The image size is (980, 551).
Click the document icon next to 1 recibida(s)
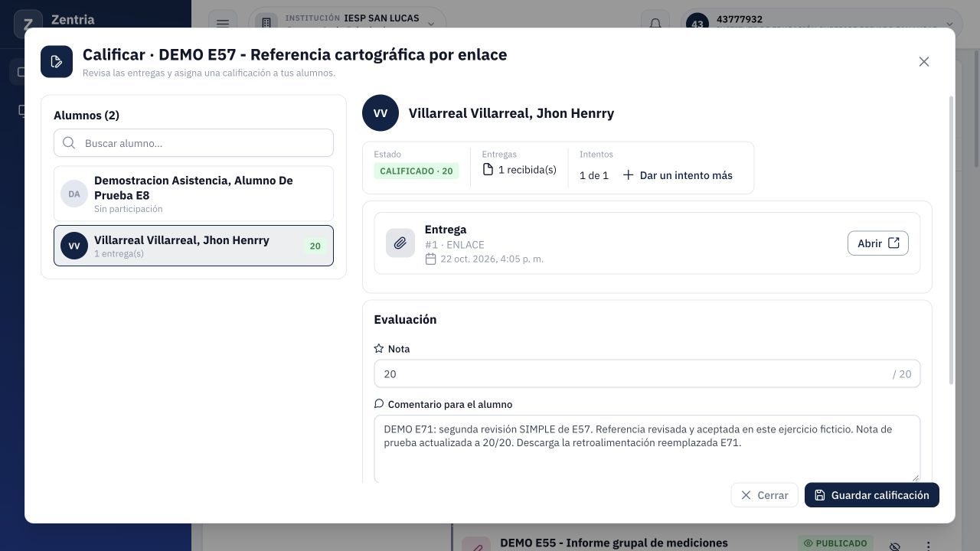coord(488,169)
